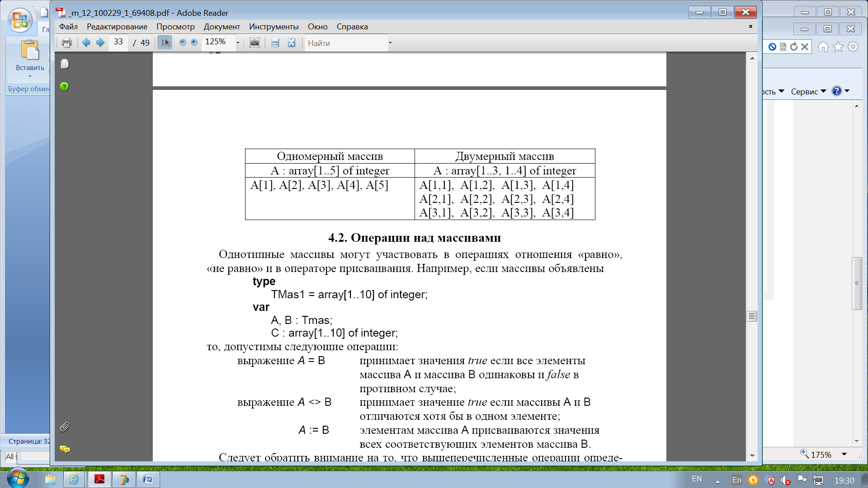
Task: Click the scroll-up arrow of Adobe Reader scrollbar
Action: pyautogui.click(x=752, y=58)
